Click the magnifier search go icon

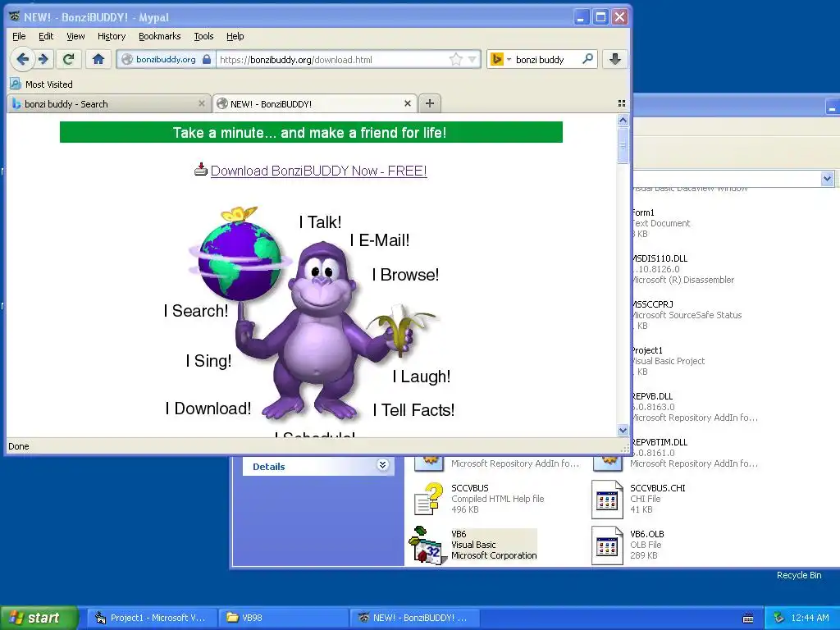pos(587,59)
